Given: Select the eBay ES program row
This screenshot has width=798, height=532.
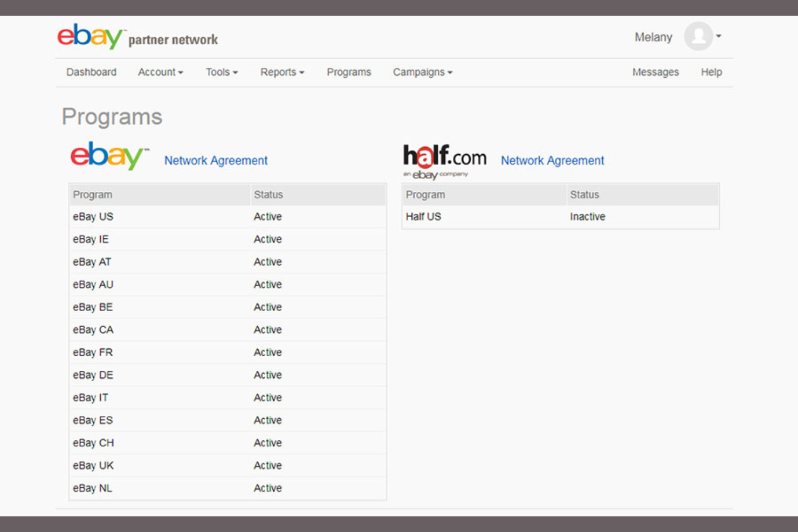Looking at the screenshot, I should (228, 420).
